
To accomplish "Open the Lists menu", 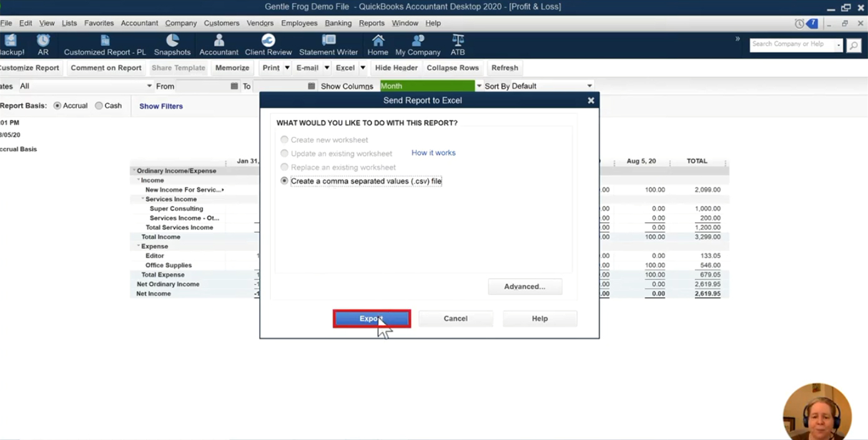I will pos(69,23).
